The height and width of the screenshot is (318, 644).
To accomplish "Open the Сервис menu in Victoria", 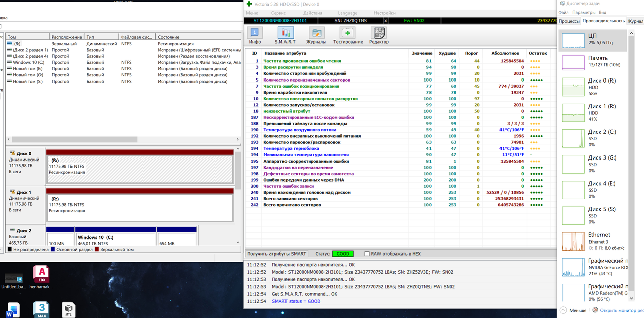I will pyautogui.click(x=278, y=13).
